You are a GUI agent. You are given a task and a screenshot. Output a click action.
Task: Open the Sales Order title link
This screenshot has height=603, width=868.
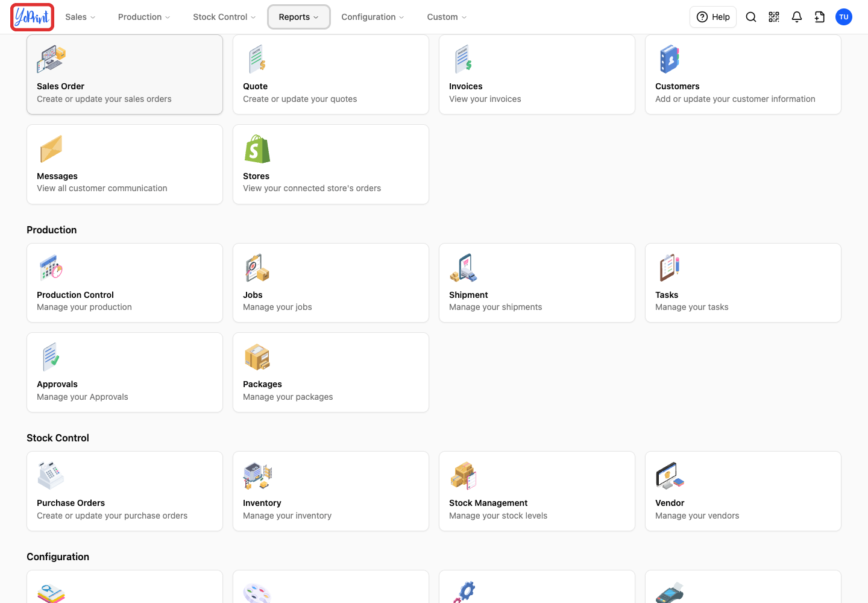[60, 86]
